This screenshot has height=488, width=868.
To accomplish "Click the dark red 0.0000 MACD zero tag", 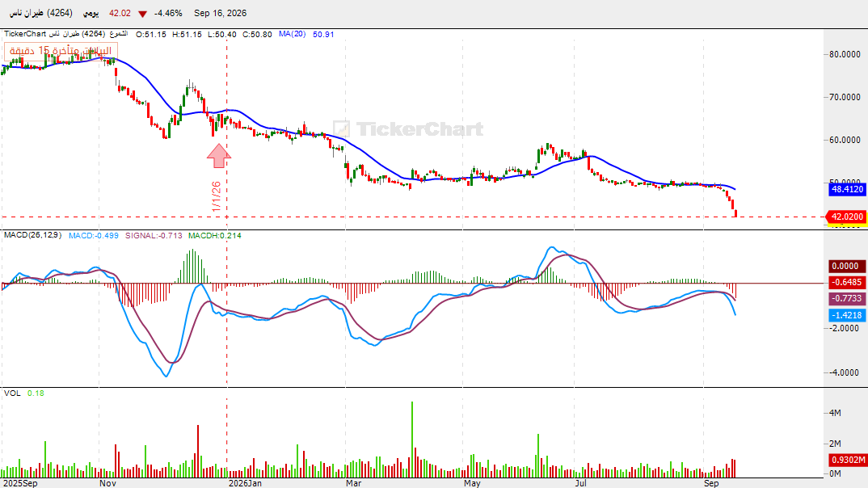I will [x=848, y=266].
